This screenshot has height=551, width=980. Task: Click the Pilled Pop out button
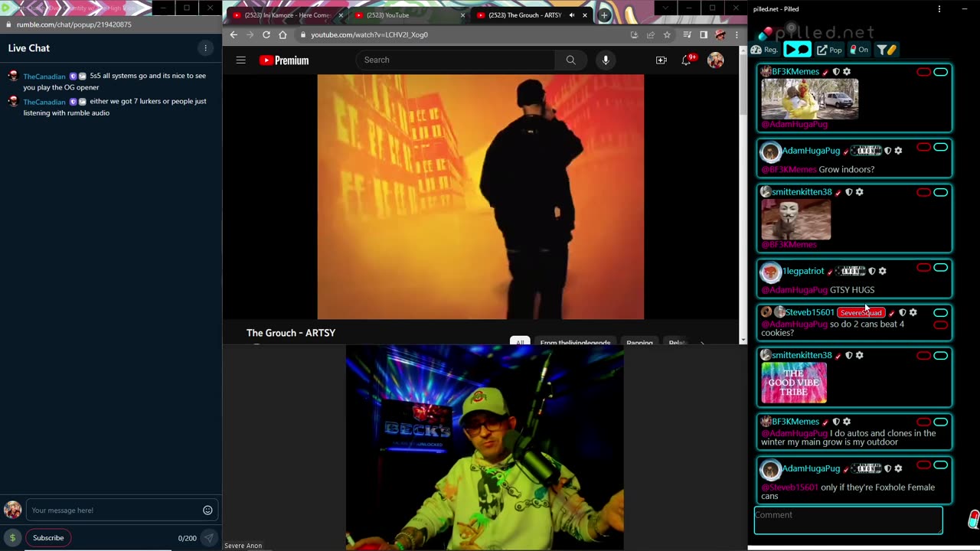[x=829, y=50]
